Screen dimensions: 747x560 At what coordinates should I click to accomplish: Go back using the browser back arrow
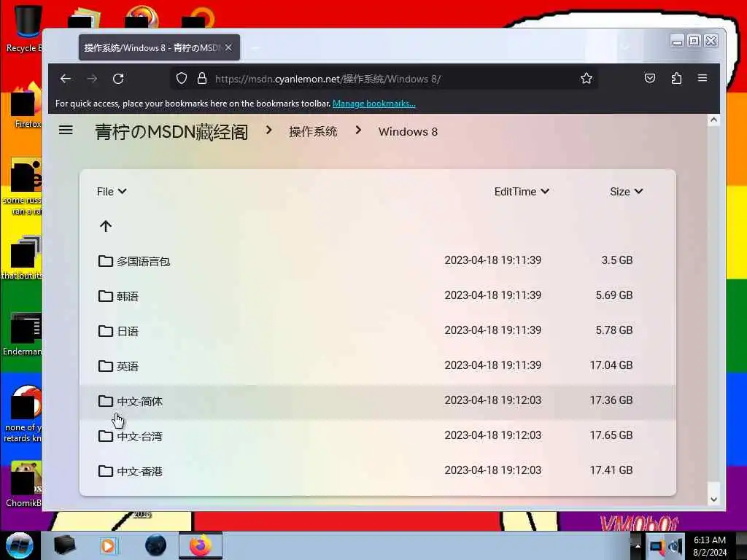coord(66,79)
